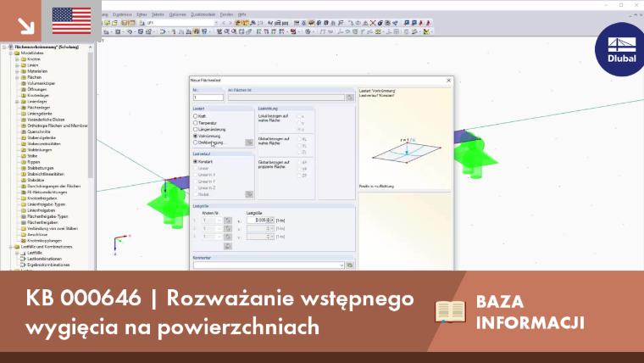
Task: Select the Temperatur radio option
Action: tap(196, 123)
